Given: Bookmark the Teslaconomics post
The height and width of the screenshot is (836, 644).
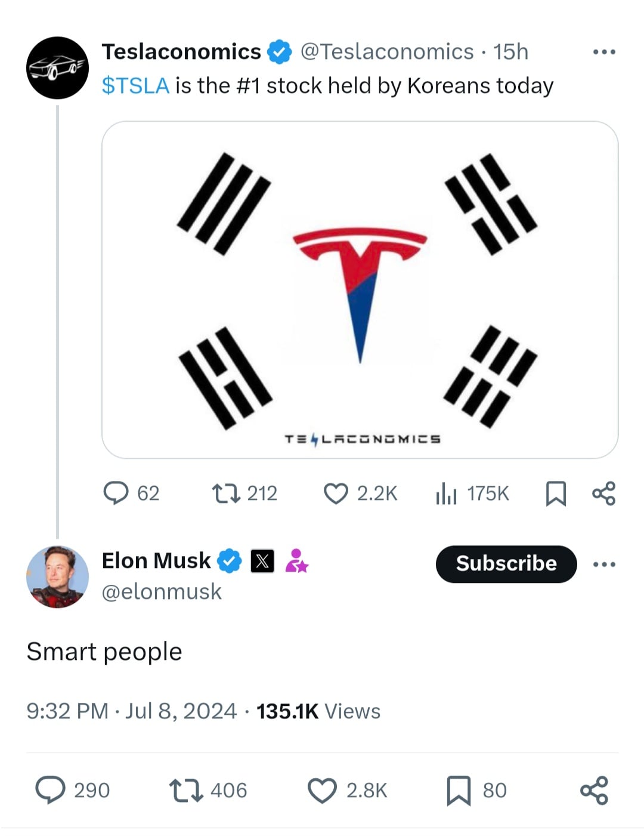Looking at the screenshot, I should click(556, 493).
